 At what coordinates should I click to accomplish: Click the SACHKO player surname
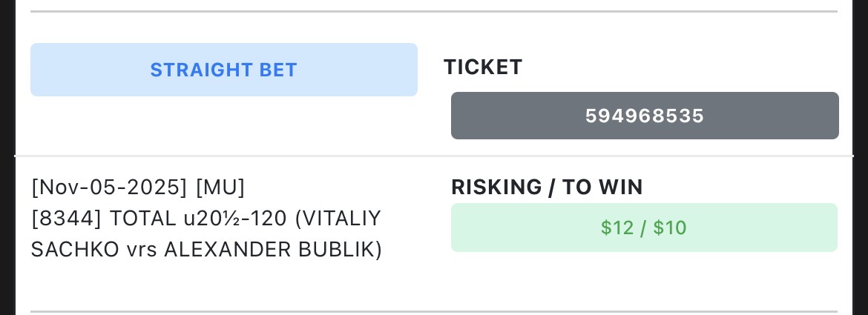75,250
